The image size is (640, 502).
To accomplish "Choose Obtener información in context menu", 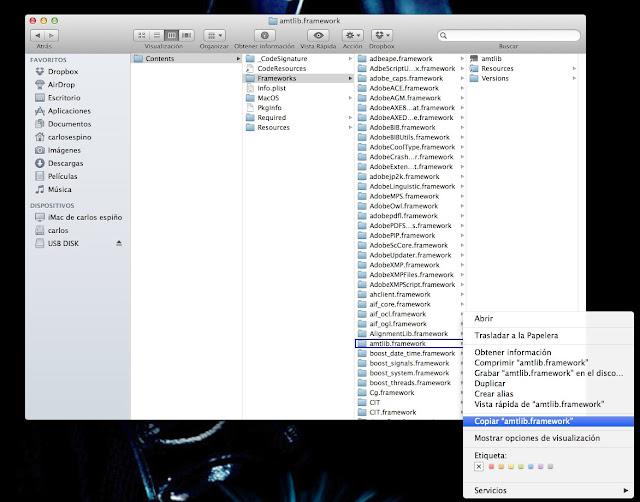I will point(548,352).
